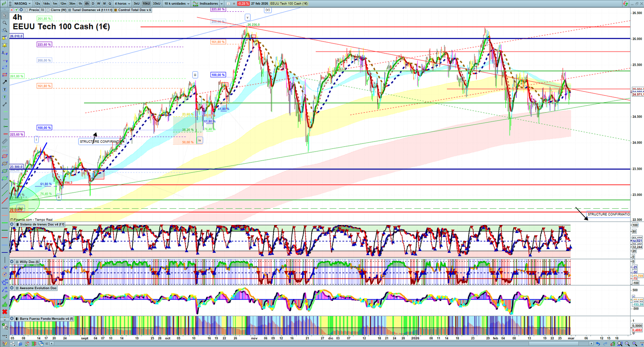Show 35kU units of history
Viewport: 644px width, 347px height.
(x=157, y=4)
